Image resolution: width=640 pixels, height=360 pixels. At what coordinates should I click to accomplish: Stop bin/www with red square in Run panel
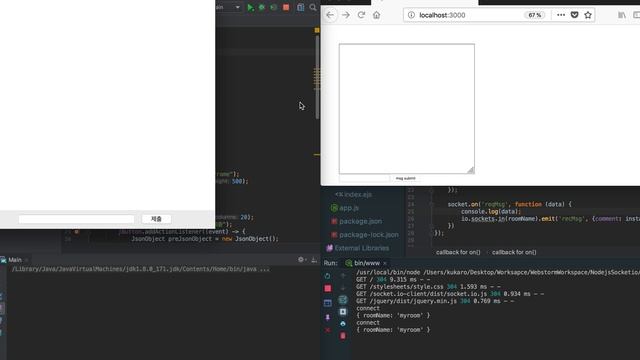pos(327,289)
